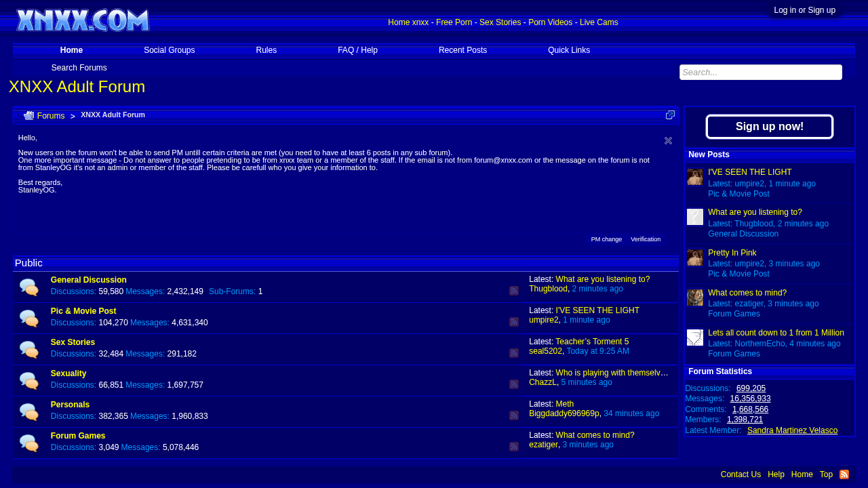Screen dimensions: 868x488
Task: Open the Sexuality forum title
Action: tap(68, 373)
